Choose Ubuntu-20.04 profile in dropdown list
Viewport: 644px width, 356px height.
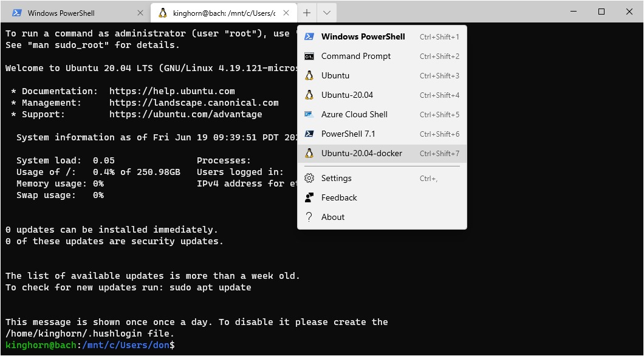(347, 95)
